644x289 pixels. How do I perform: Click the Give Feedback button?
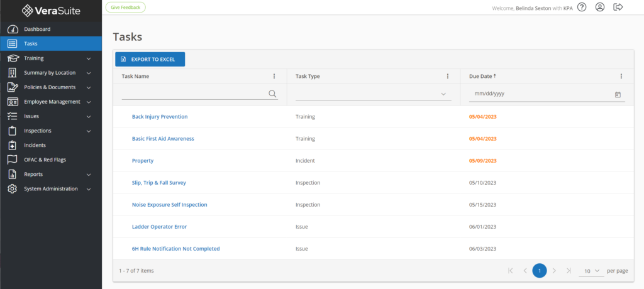coord(125,7)
